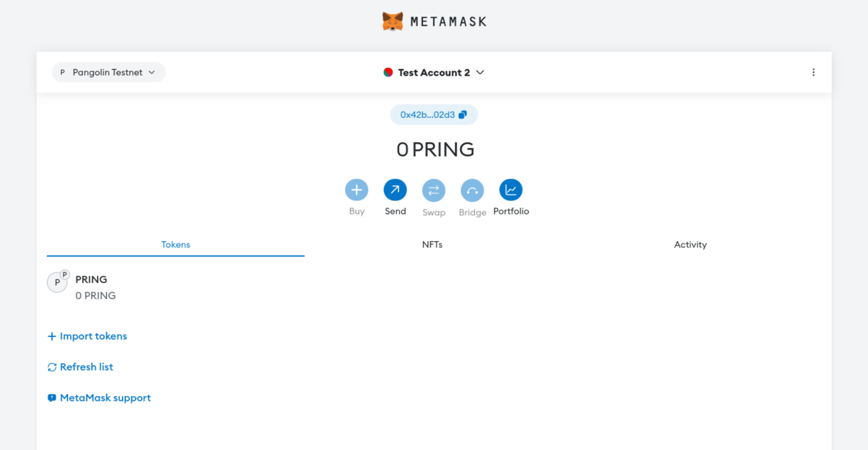This screenshot has width=868, height=450.
Task: Switch to the NFTs tab
Action: (432, 245)
